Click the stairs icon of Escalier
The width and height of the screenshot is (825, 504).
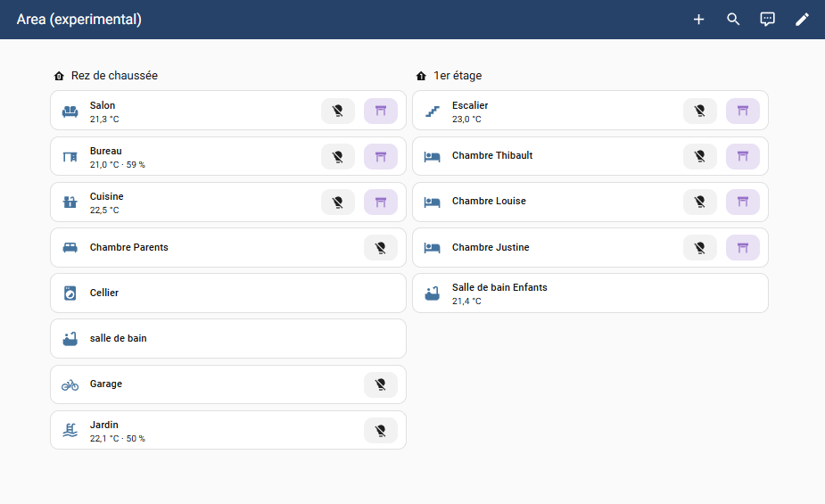pyautogui.click(x=433, y=112)
